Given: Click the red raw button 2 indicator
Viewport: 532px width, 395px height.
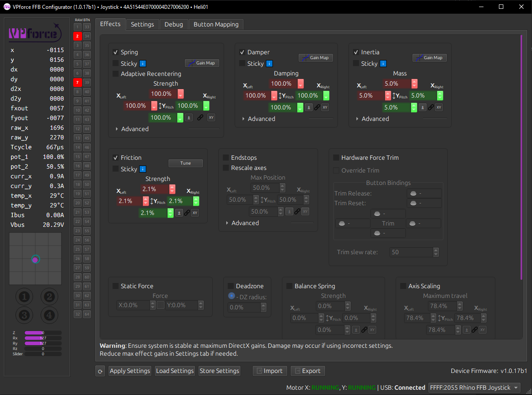Looking at the screenshot, I should (x=78, y=36).
